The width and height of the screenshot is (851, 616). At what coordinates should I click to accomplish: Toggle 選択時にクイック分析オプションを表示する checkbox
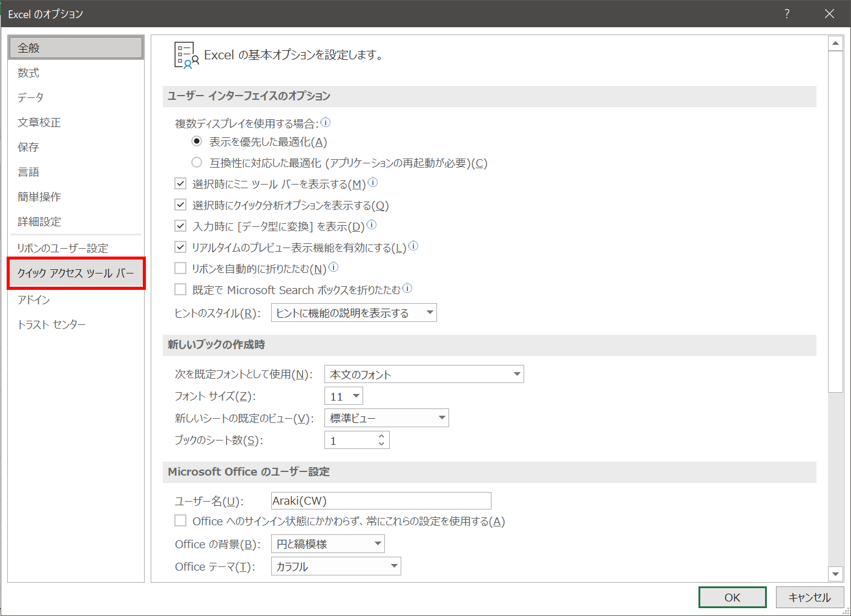[180, 205]
